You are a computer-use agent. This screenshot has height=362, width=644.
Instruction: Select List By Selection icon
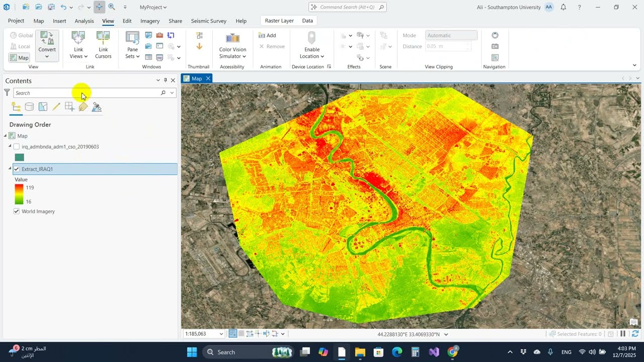click(x=43, y=107)
